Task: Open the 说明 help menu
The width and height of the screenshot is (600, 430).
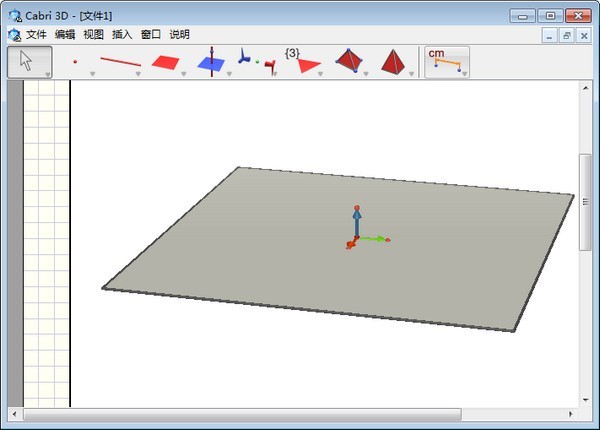Action: tap(179, 35)
